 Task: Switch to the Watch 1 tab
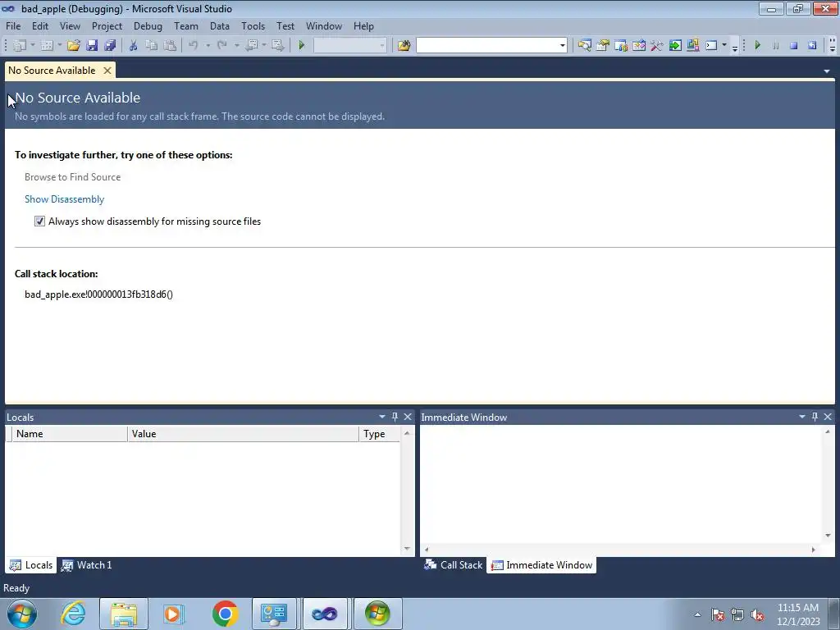[x=87, y=565]
